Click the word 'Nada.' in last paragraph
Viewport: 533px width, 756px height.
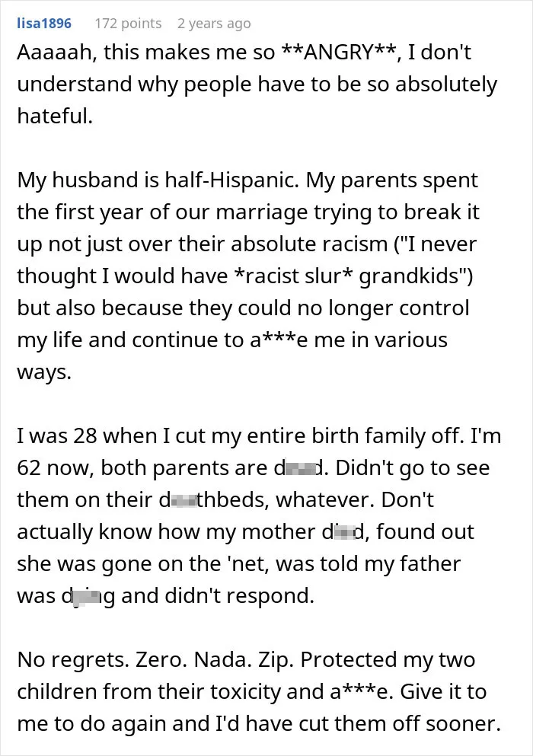click(221, 659)
